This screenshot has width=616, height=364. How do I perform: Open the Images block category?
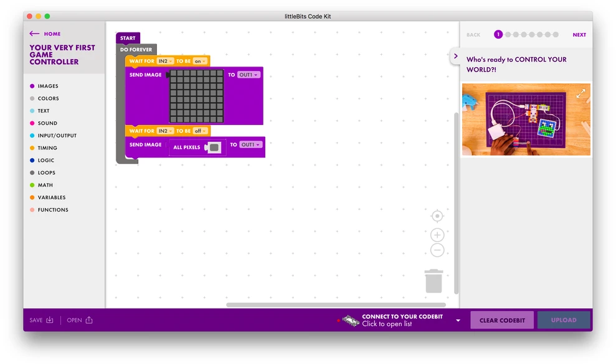point(44,86)
